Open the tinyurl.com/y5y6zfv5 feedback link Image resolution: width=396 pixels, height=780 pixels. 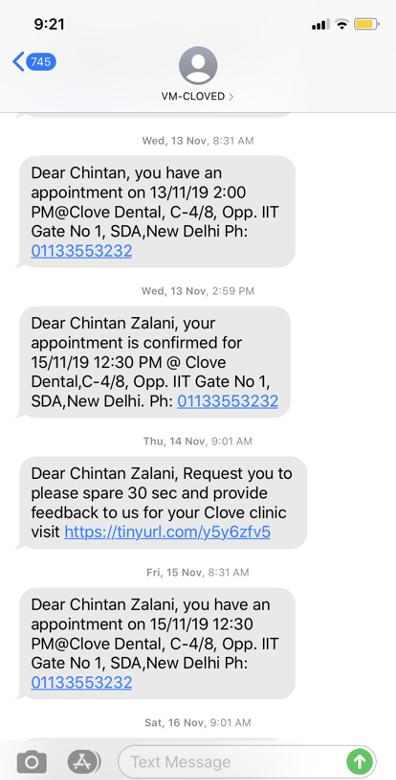pyautogui.click(x=168, y=532)
